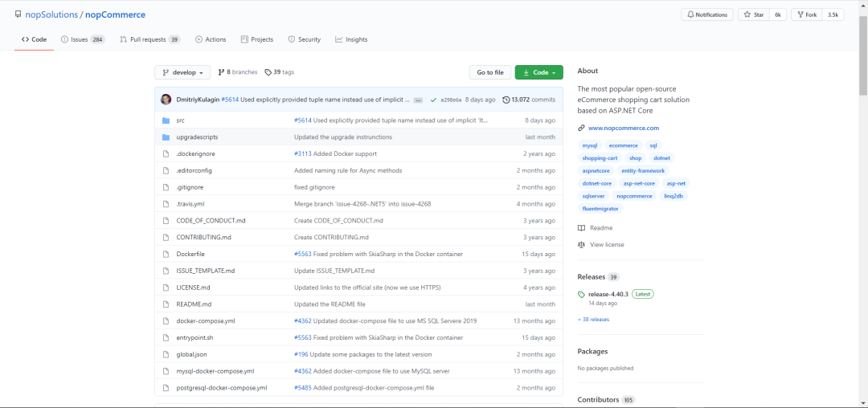Click the file icon for .gitignore

[x=166, y=187]
